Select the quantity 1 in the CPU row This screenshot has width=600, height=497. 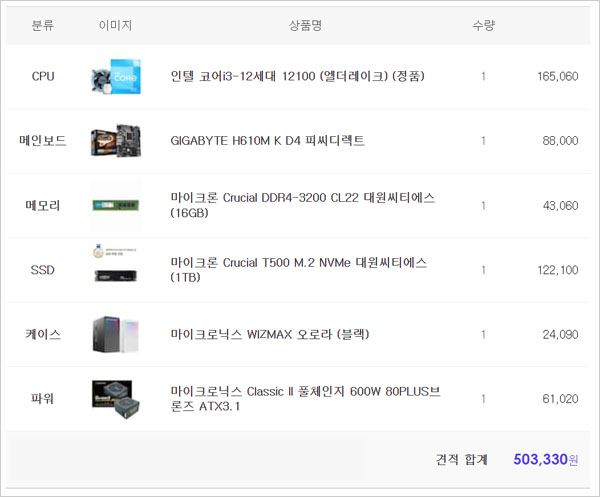point(483,76)
